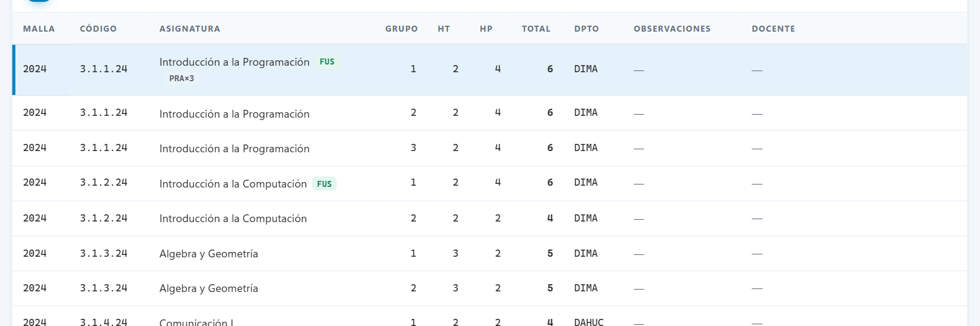
Task: Click the CÓDIGO column header
Action: 99,29
